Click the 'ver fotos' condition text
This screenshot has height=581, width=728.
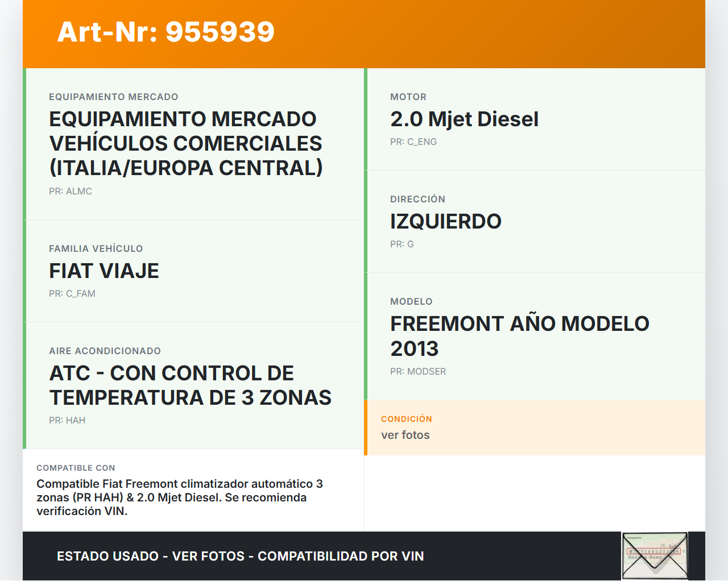(406, 435)
